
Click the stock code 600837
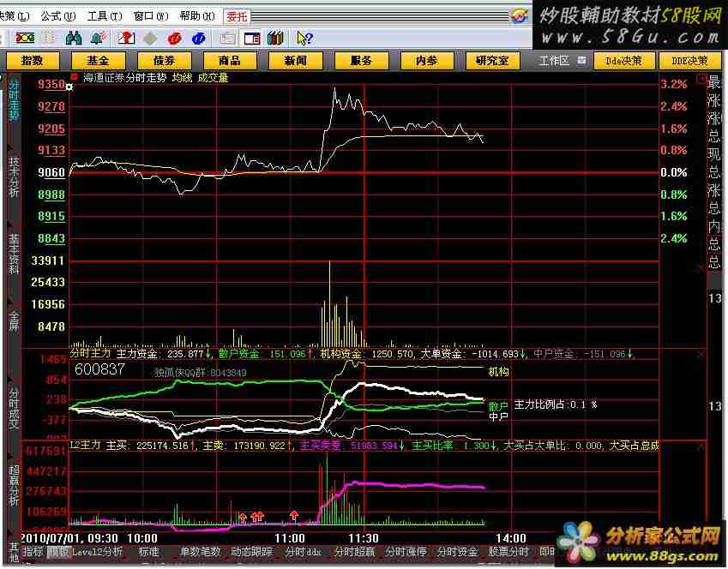99,369
